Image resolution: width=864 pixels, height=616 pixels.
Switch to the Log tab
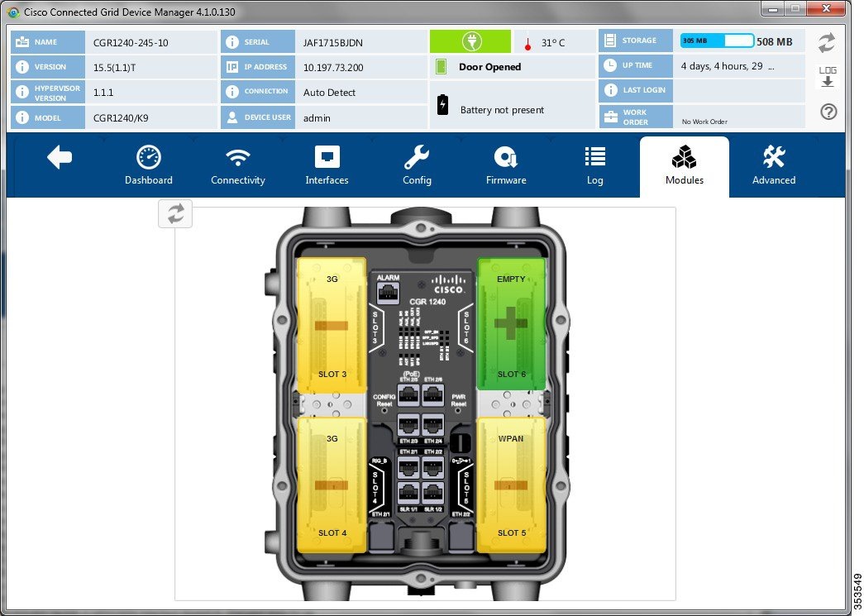[x=595, y=165]
